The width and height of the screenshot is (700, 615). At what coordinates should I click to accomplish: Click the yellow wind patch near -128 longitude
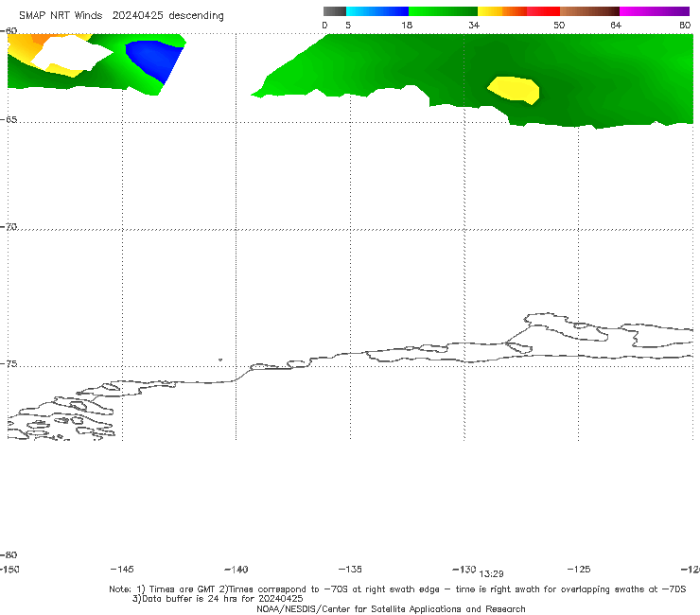[x=515, y=90]
